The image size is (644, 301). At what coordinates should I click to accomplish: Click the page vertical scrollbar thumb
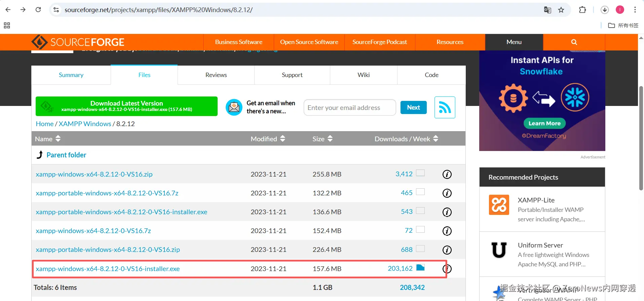(641, 138)
